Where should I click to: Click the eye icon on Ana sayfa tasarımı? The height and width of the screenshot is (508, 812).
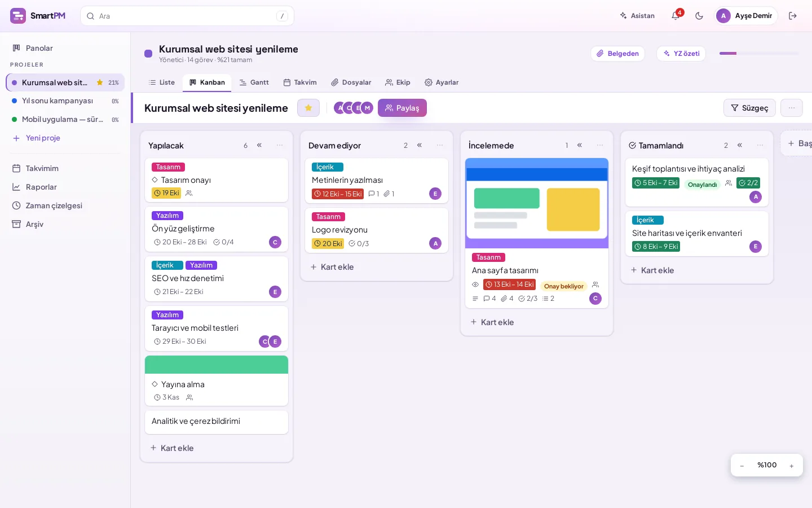(x=475, y=285)
